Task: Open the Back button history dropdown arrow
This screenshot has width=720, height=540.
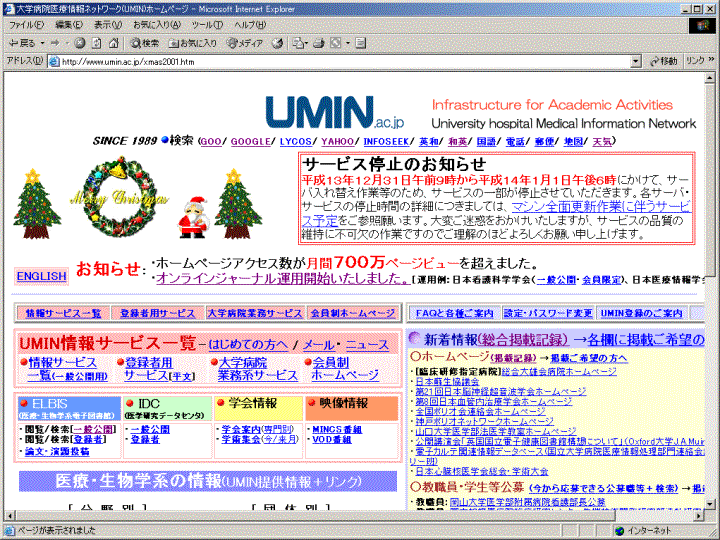Action: (x=42, y=43)
